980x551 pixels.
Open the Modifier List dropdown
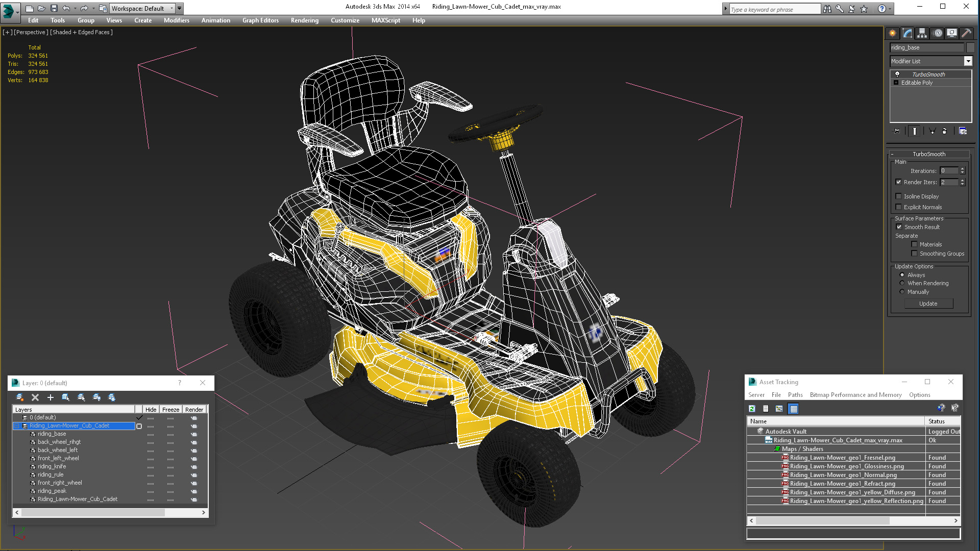(968, 61)
